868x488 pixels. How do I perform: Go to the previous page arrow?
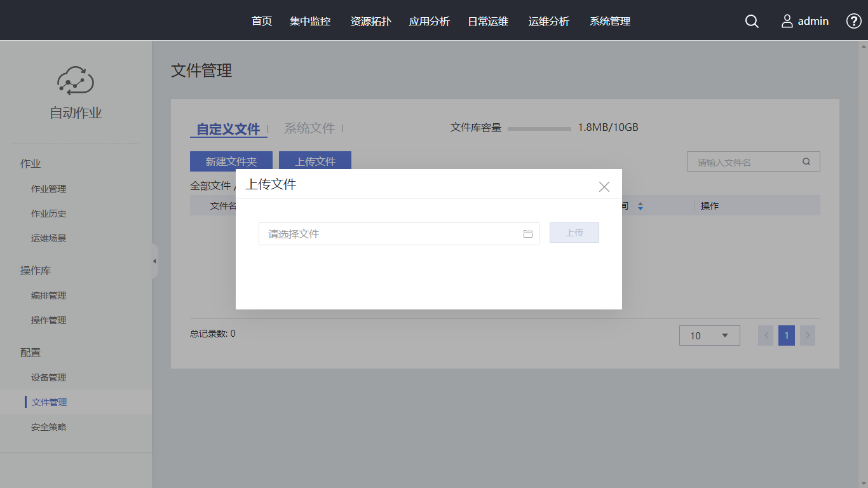pos(766,335)
